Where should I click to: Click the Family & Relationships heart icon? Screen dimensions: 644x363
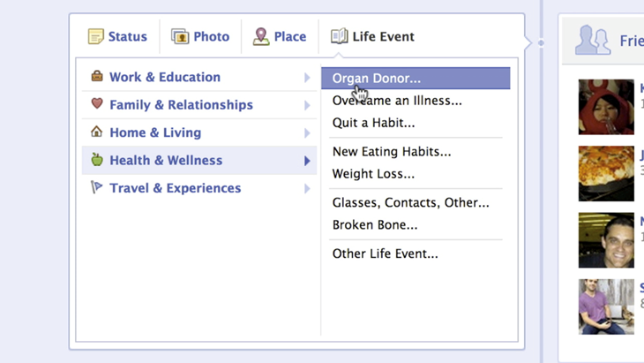click(x=97, y=104)
